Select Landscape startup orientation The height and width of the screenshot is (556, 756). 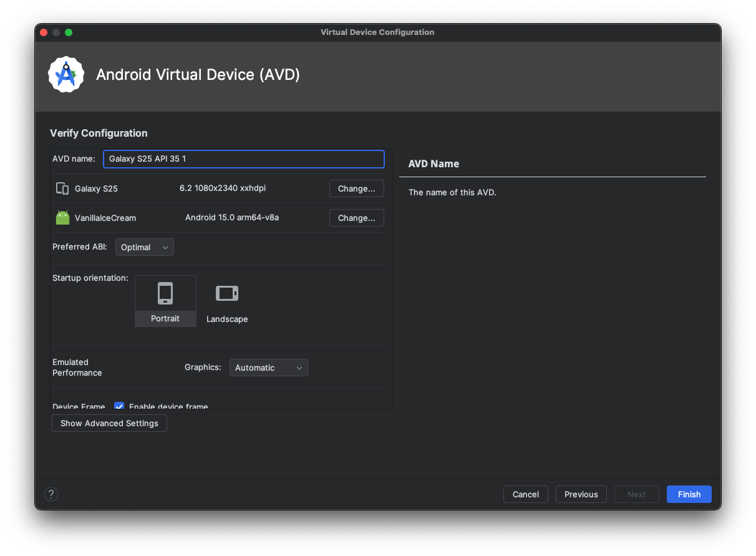pyautogui.click(x=227, y=301)
